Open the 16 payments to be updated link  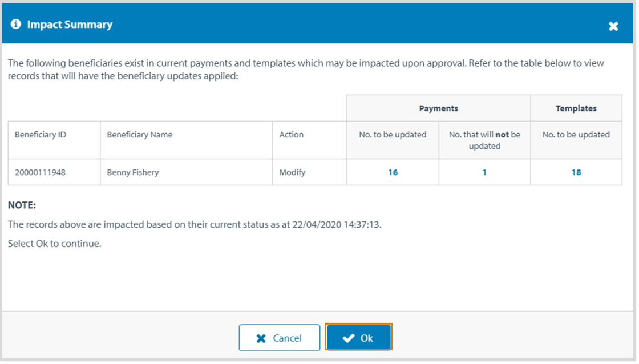point(393,172)
